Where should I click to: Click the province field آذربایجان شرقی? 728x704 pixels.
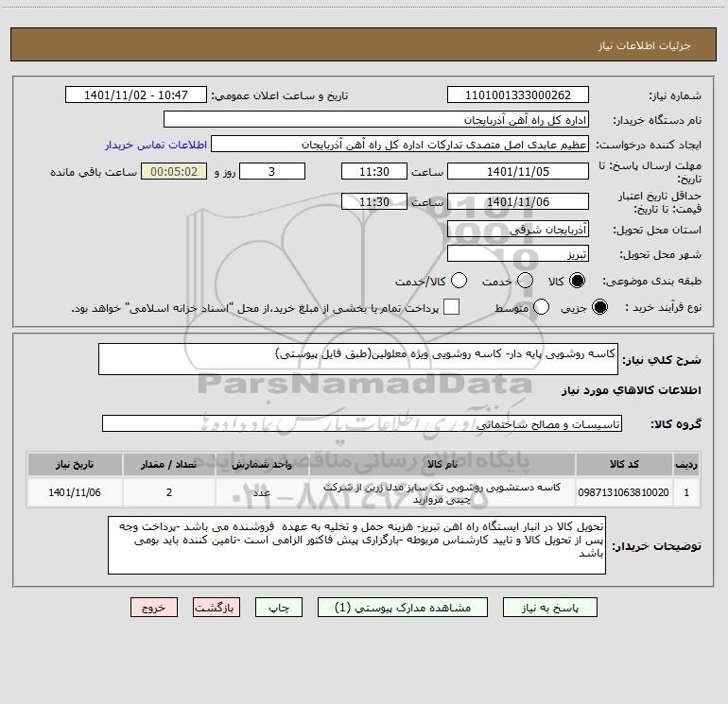coord(518,229)
